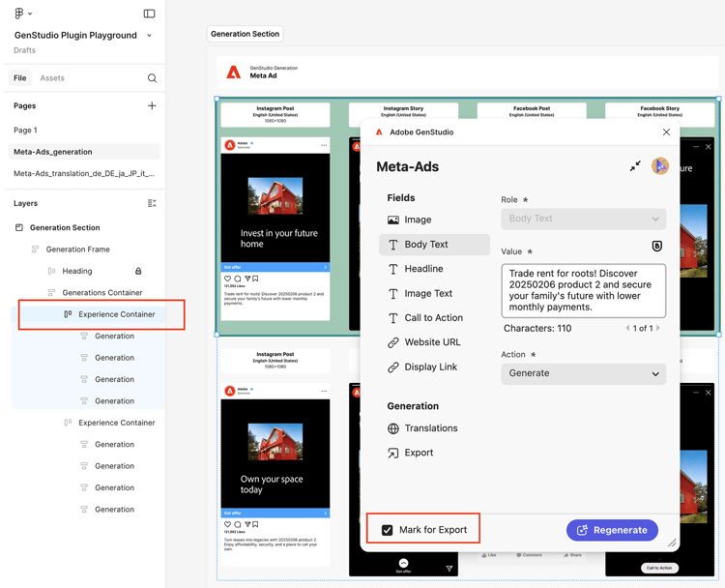This screenshot has width=725, height=588.
Task: Select GenStudio Plugin Playground file title
Action: coord(75,35)
